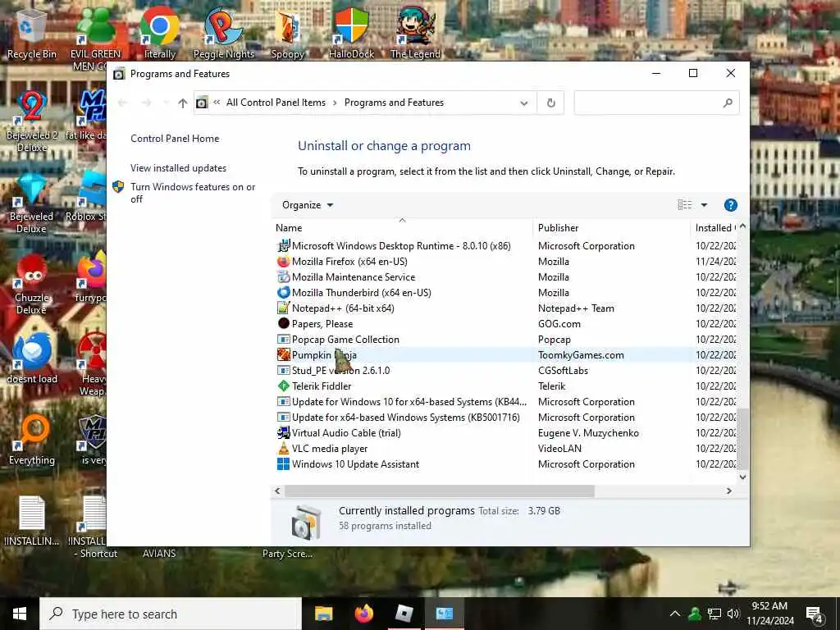
Task: Open the volume speaker tray icon
Action: click(x=733, y=614)
